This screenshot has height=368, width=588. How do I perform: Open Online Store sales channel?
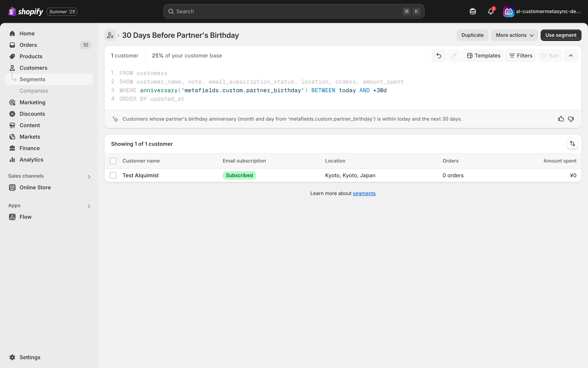pyautogui.click(x=49, y=187)
